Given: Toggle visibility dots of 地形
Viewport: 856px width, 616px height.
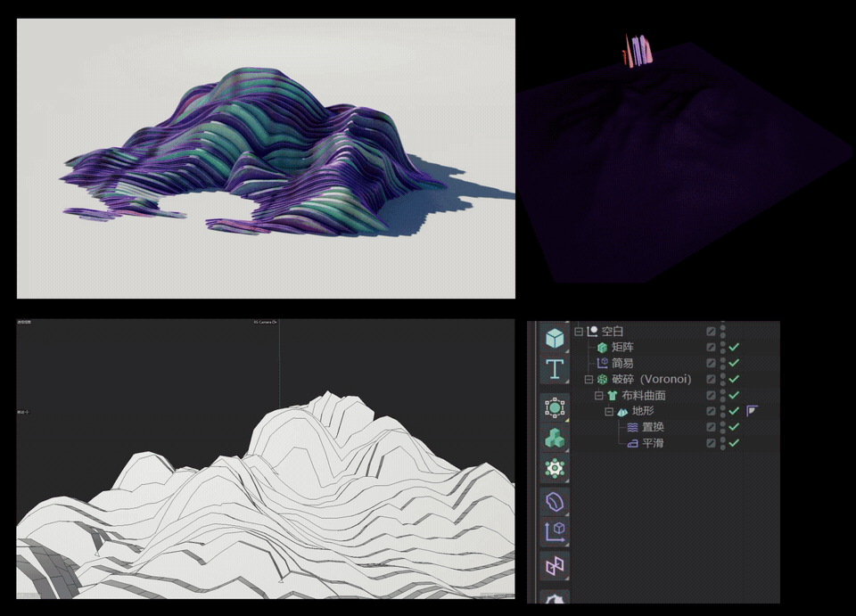Looking at the screenshot, I should pos(723,411).
